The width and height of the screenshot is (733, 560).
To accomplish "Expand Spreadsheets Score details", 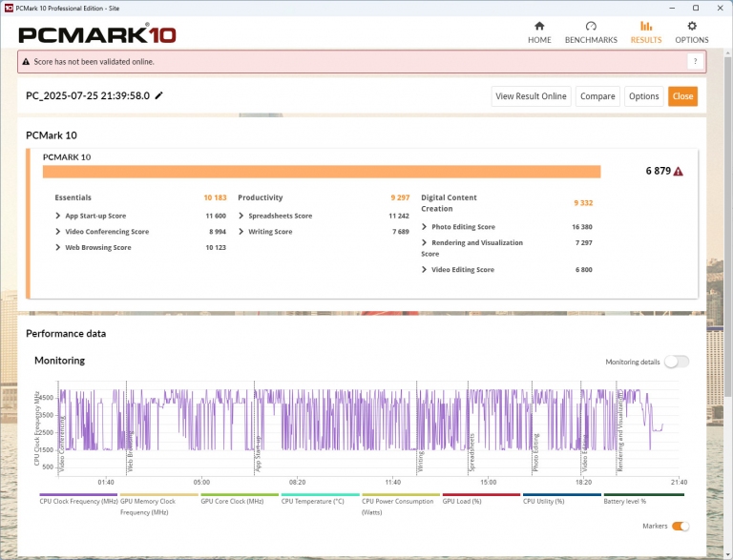I will (x=241, y=216).
